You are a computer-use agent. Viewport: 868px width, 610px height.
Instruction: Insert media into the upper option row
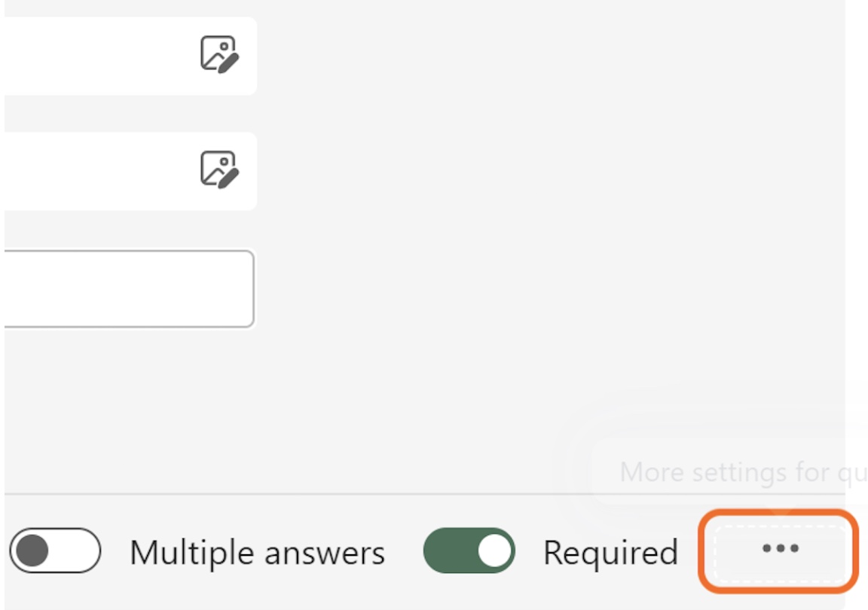tap(219, 55)
